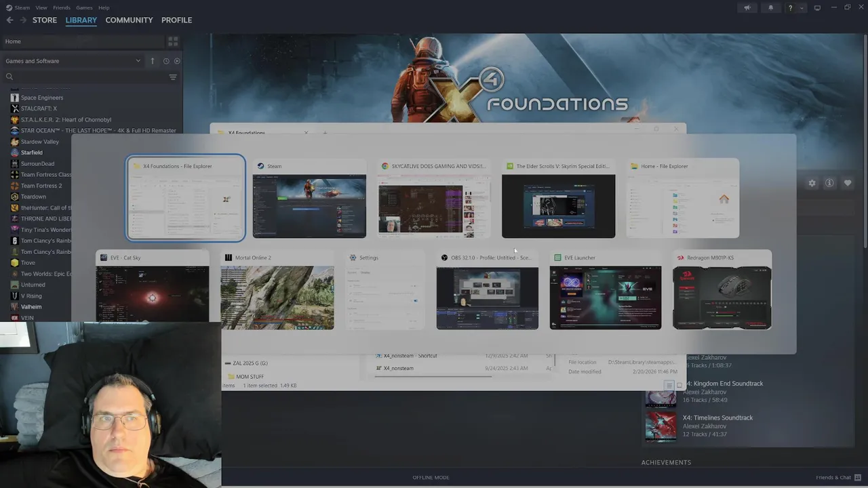Screen dimensions: 868x488
Task: Open the Games and Software filter dropdown
Action: (x=73, y=61)
